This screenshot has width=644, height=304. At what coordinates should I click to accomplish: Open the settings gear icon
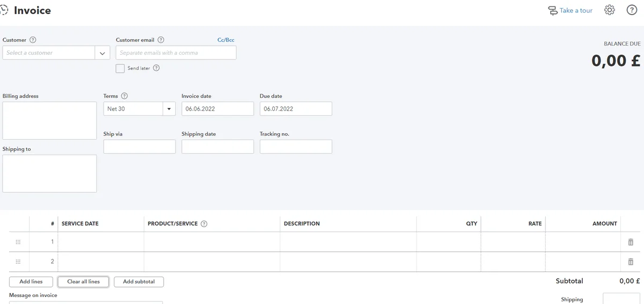(609, 10)
